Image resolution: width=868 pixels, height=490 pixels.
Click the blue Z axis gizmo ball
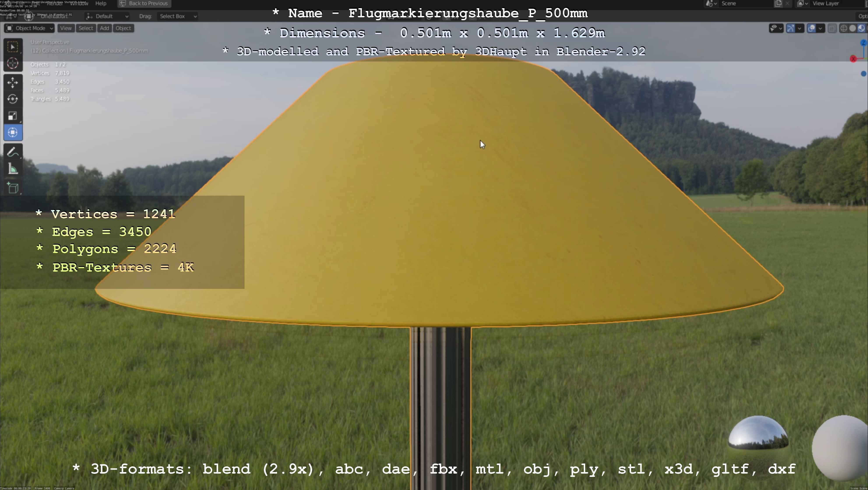pyautogui.click(x=863, y=43)
